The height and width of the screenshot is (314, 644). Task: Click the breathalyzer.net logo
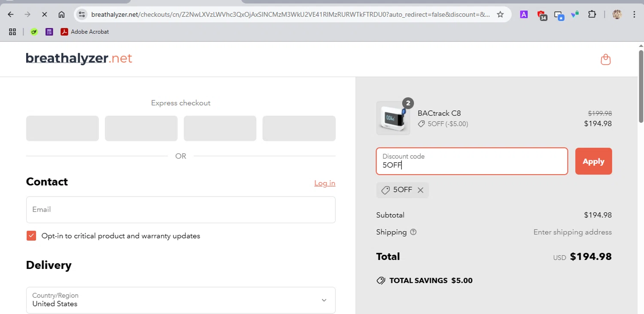pyautogui.click(x=79, y=59)
